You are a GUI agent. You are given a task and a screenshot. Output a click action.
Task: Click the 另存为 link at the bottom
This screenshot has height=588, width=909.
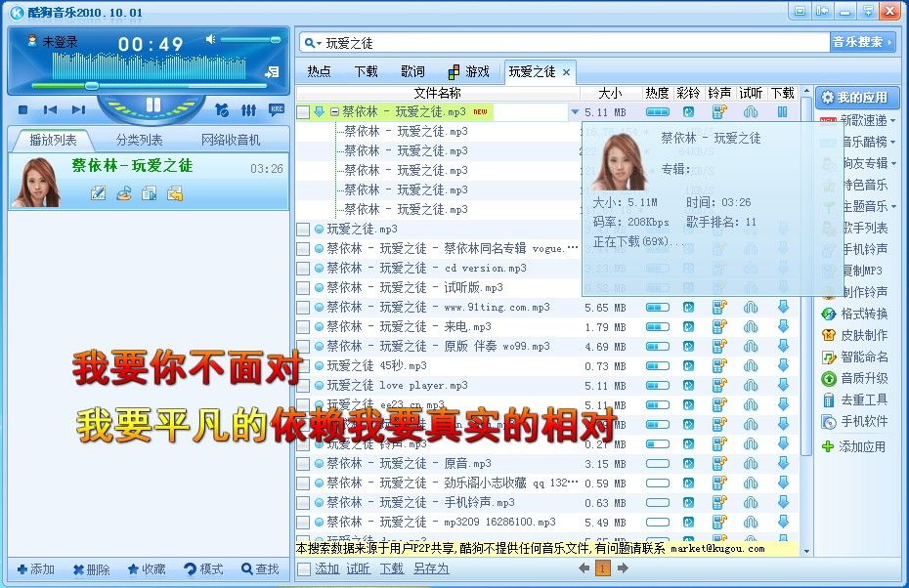click(x=431, y=568)
